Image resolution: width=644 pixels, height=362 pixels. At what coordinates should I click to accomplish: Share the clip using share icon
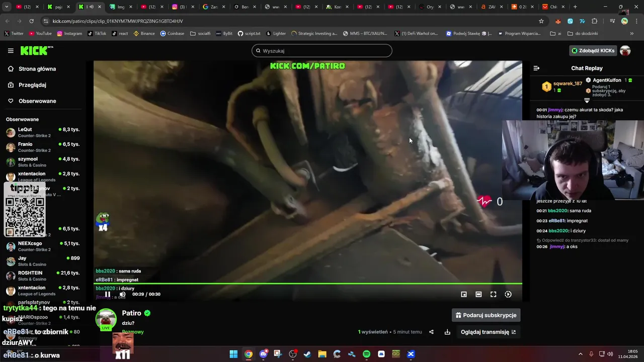click(431, 332)
